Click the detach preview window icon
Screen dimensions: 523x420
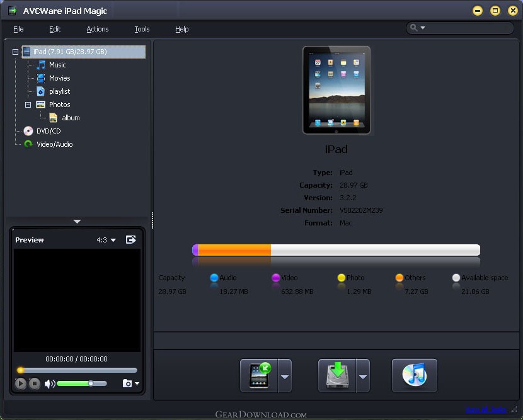pos(131,240)
